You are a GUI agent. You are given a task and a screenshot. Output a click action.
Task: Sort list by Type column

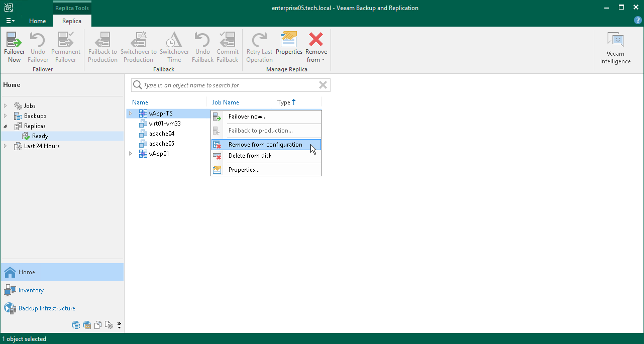(286, 102)
